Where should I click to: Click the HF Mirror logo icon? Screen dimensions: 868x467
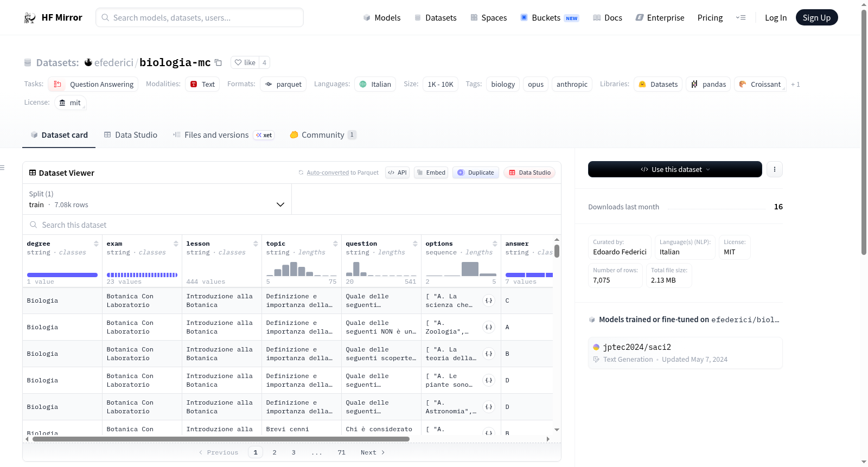(30, 17)
